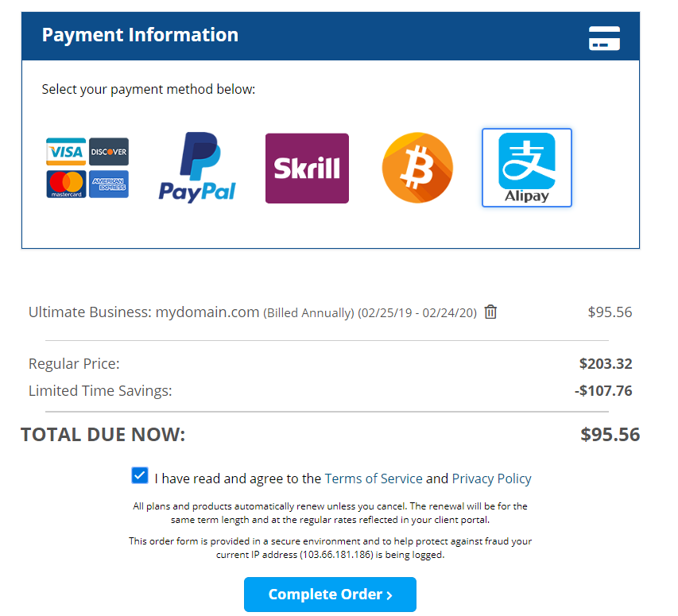Pay with the Bitcoin option
678x616 pixels.
tap(417, 168)
